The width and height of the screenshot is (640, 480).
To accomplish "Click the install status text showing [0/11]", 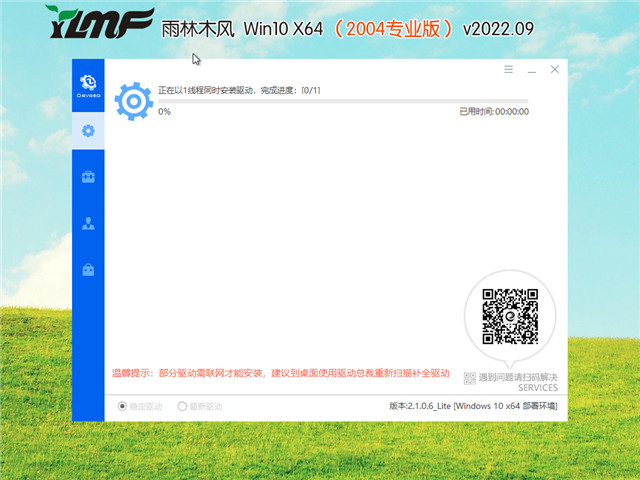I will click(x=239, y=90).
